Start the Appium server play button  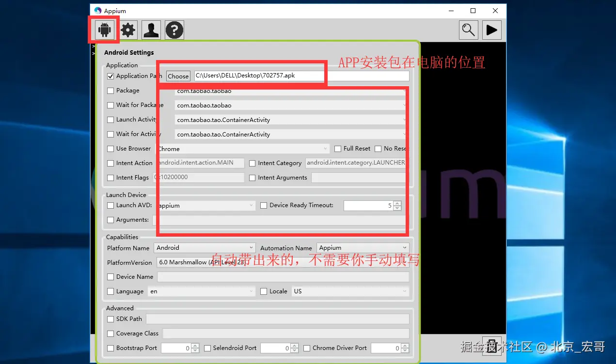(491, 30)
